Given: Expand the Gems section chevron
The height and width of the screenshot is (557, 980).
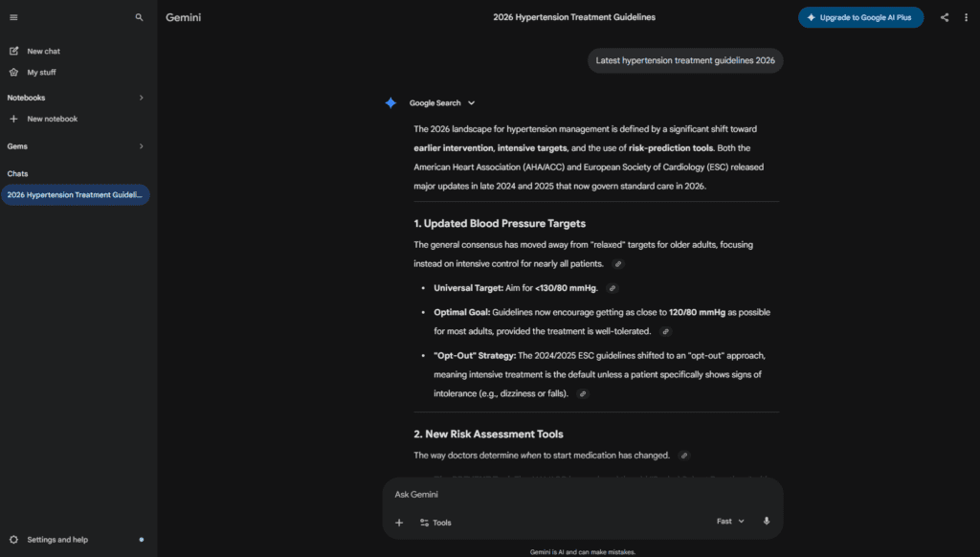Looking at the screenshot, I should [142, 146].
